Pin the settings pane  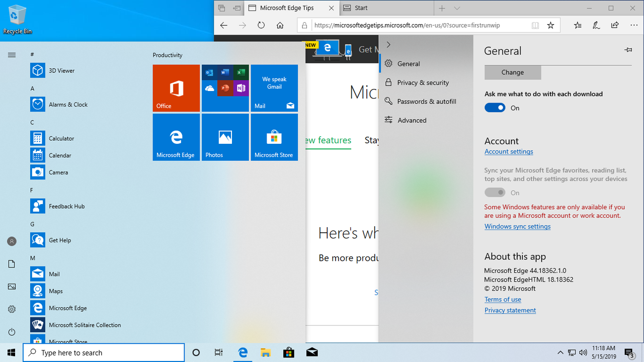click(628, 50)
